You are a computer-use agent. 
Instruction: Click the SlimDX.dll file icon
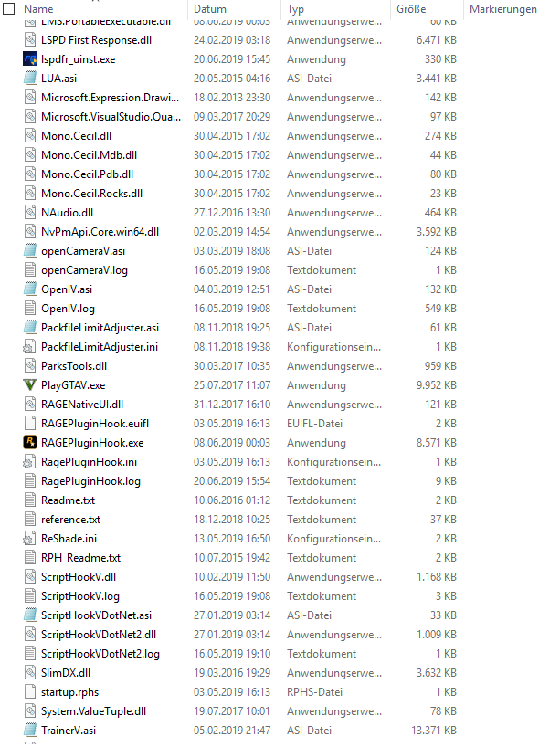click(30, 673)
